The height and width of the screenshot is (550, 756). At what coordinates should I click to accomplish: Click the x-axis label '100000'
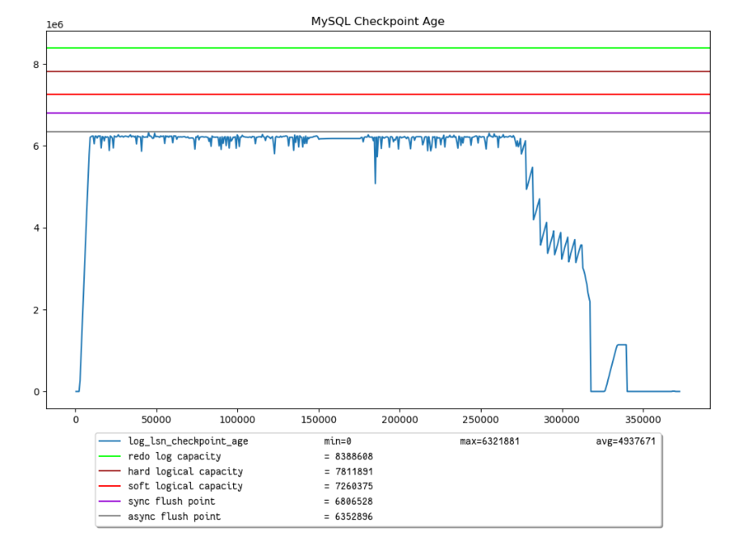tap(237, 420)
